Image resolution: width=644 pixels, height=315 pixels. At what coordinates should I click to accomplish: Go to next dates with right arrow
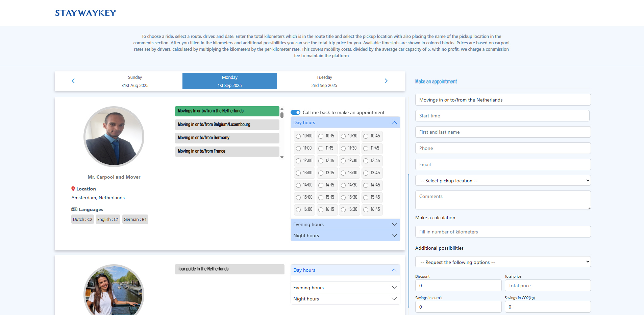pyautogui.click(x=386, y=81)
